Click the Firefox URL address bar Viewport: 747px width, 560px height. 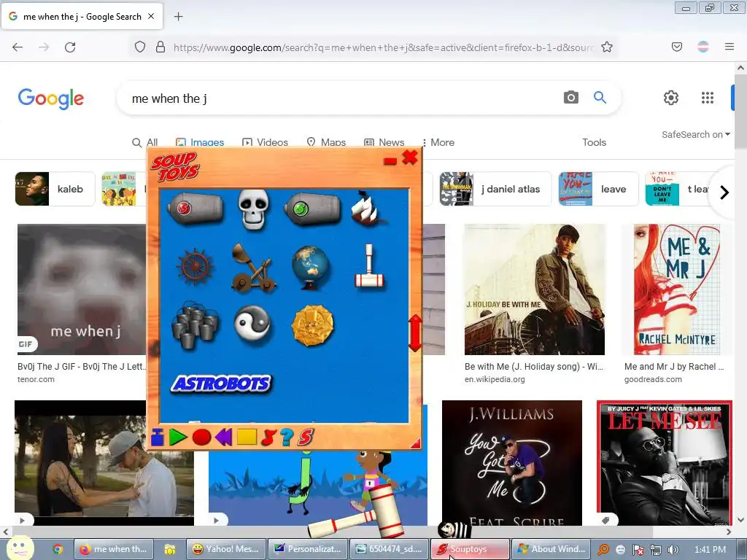point(382,47)
